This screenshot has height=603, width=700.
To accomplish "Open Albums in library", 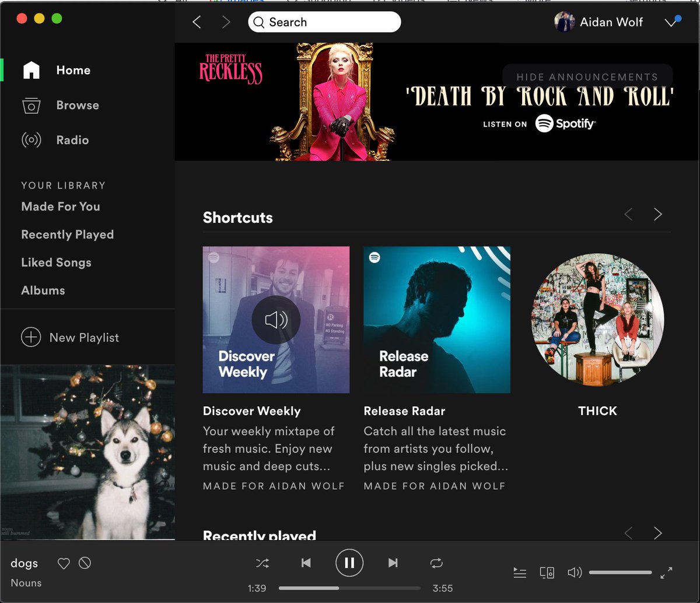I will click(x=43, y=290).
